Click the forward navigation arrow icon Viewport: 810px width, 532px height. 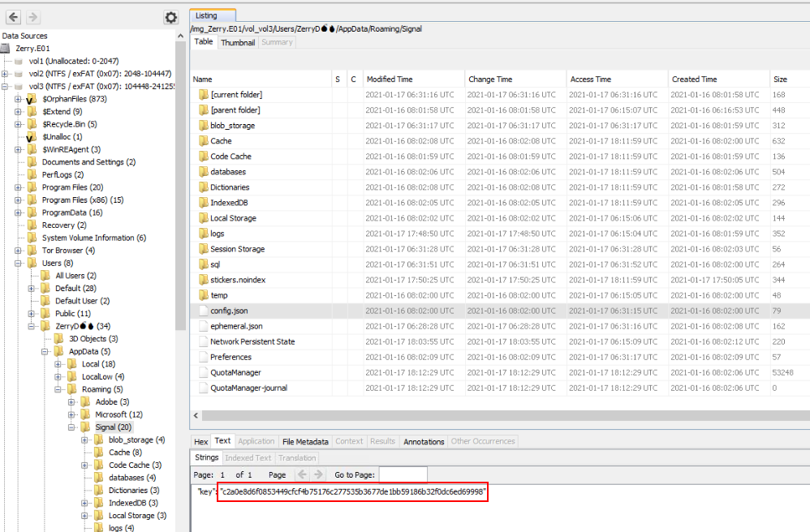(x=33, y=17)
